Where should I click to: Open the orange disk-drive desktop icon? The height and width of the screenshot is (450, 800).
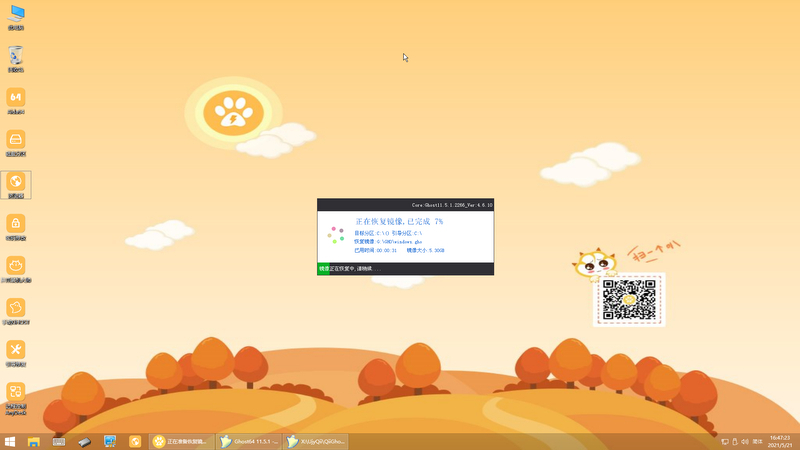pyautogui.click(x=16, y=139)
